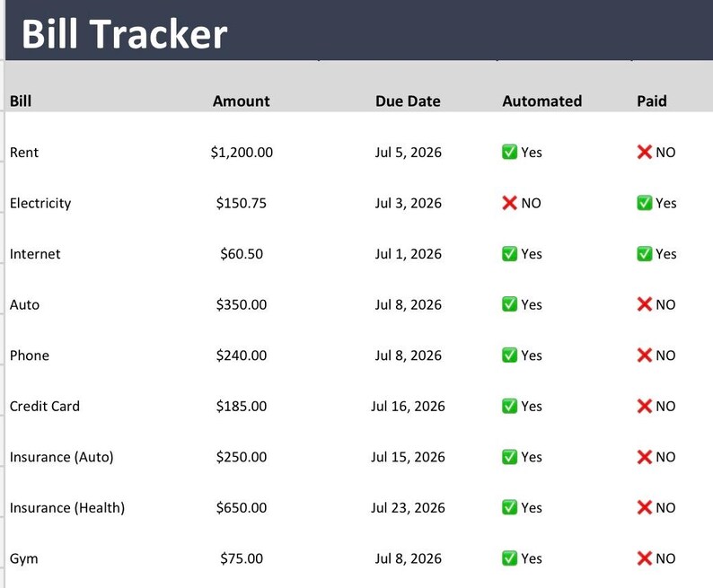Select the Jul 23, 2026 due date
Screen dimensions: 713x588
tap(408, 507)
